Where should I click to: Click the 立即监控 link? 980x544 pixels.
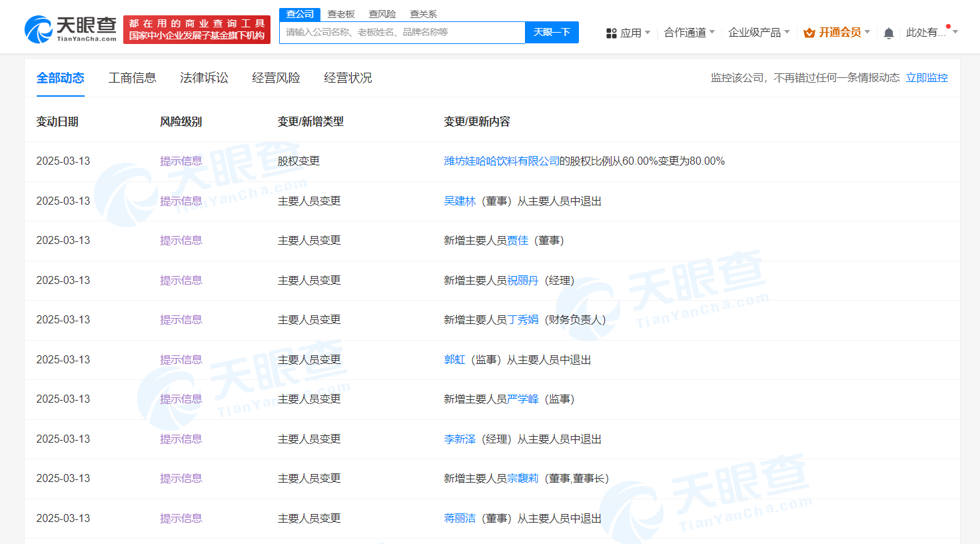pyautogui.click(x=927, y=78)
